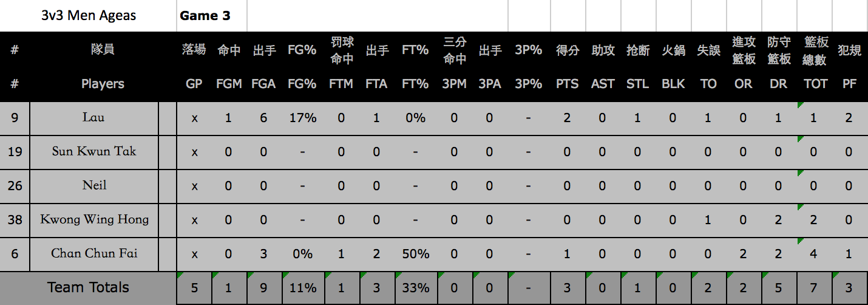This screenshot has height=305, width=868.
Task: Select the Team Totals 33% FT% cell
Action: pyautogui.click(x=416, y=288)
